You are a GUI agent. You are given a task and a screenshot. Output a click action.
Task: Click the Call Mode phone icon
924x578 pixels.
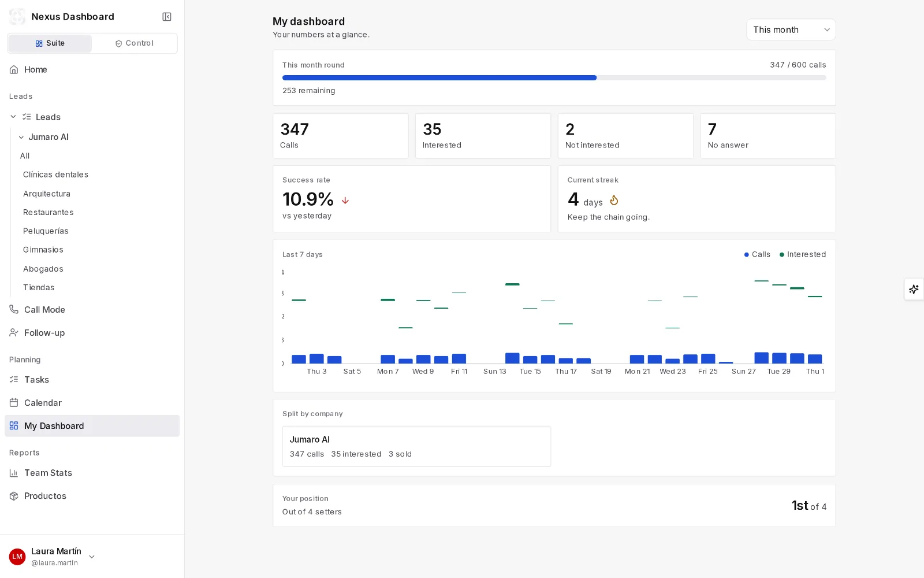tap(14, 309)
